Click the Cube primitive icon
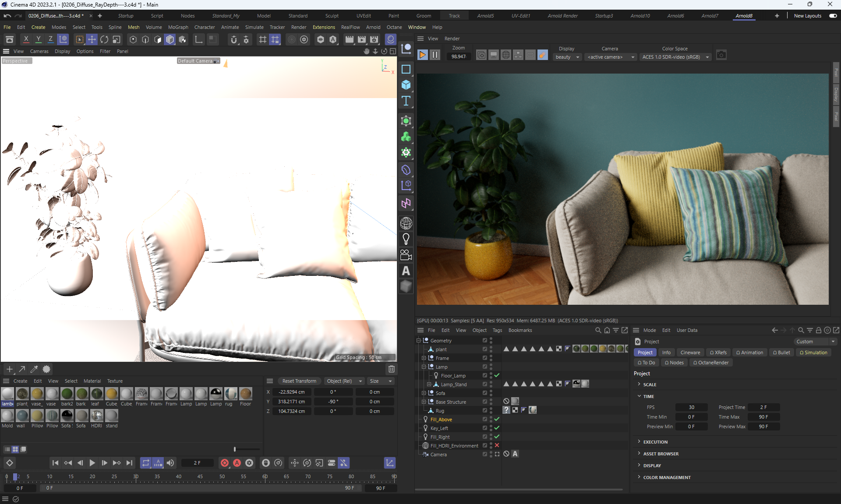 406,85
